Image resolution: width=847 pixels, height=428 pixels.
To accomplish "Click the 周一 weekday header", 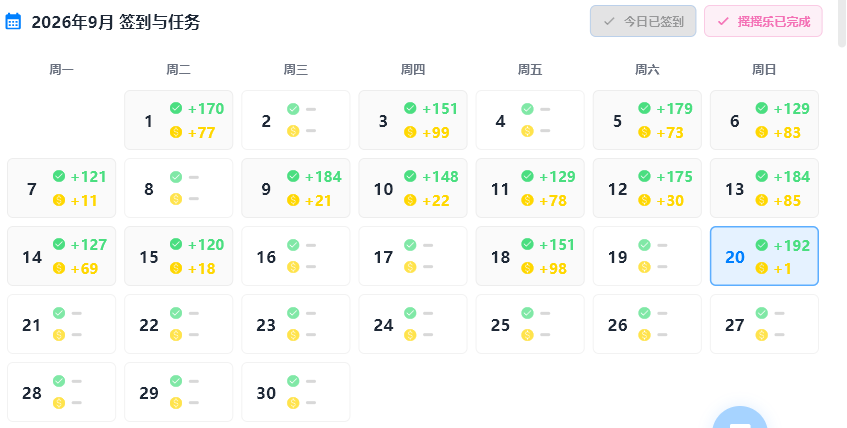I will 62,69.
